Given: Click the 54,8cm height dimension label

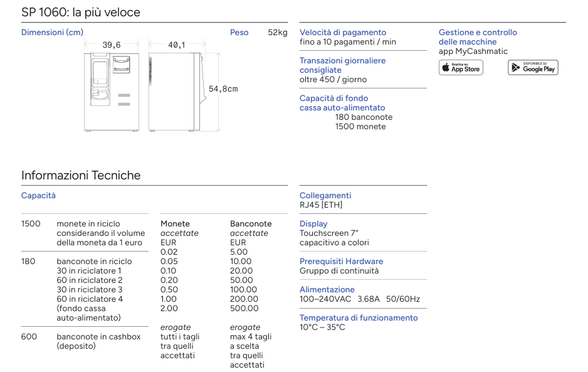Looking at the screenshot, I should click(x=223, y=89).
